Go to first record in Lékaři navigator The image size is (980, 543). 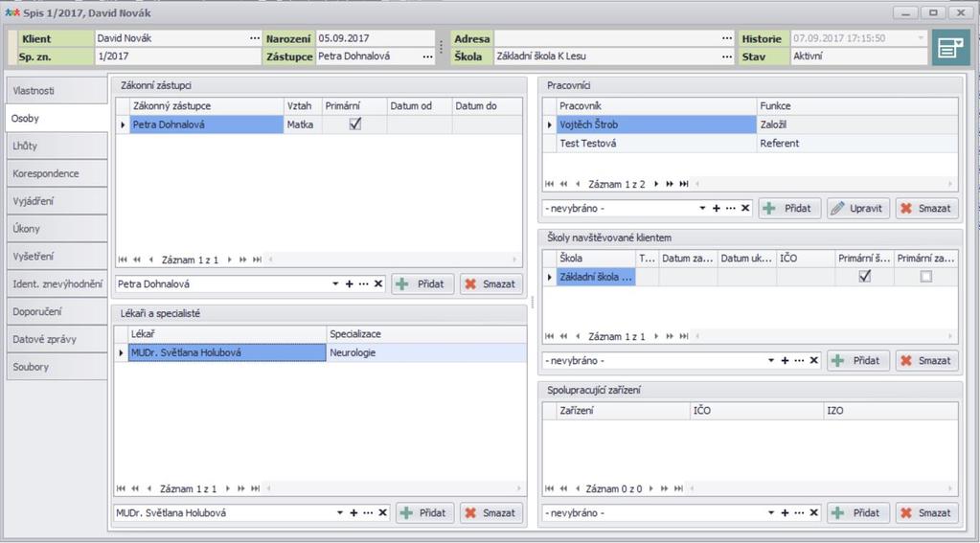(x=121, y=488)
